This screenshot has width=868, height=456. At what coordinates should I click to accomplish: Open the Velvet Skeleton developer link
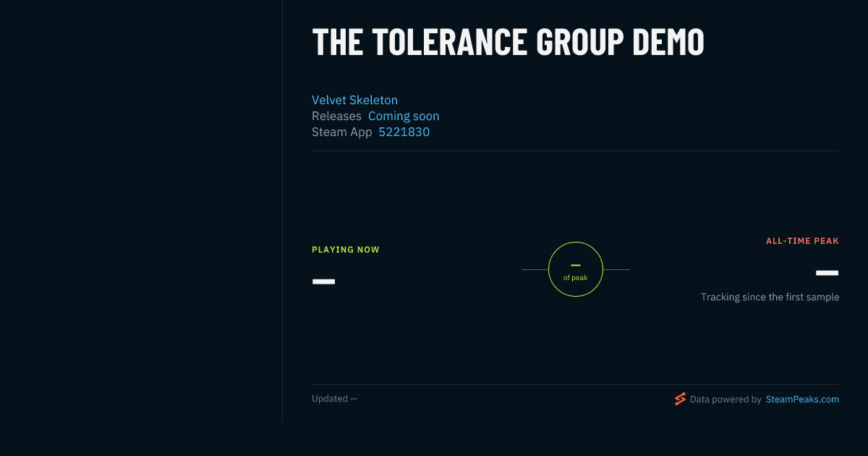pyautogui.click(x=354, y=100)
